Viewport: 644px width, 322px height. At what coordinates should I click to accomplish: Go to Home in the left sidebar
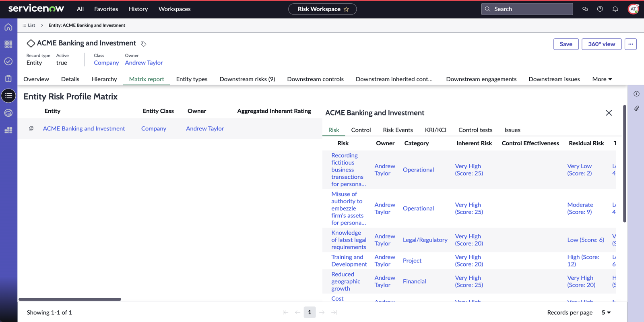8,27
